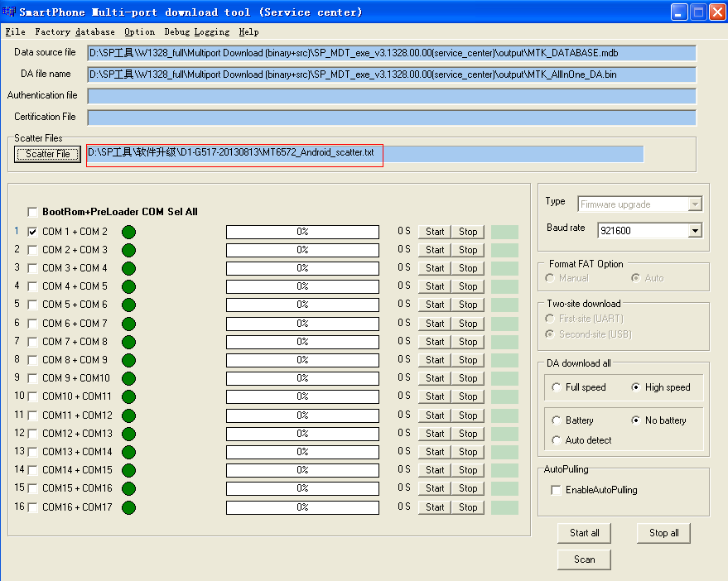
Task: Choose Second-site (USB) radio button
Action: click(x=550, y=334)
